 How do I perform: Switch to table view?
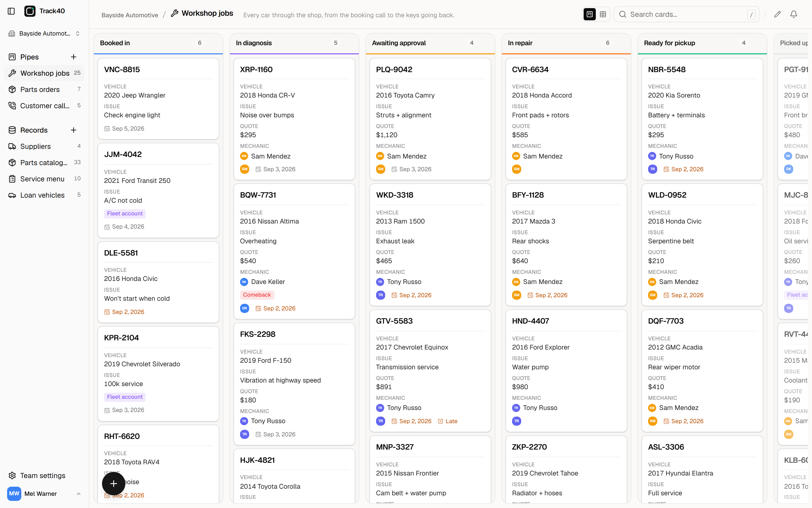coord(603,14)
